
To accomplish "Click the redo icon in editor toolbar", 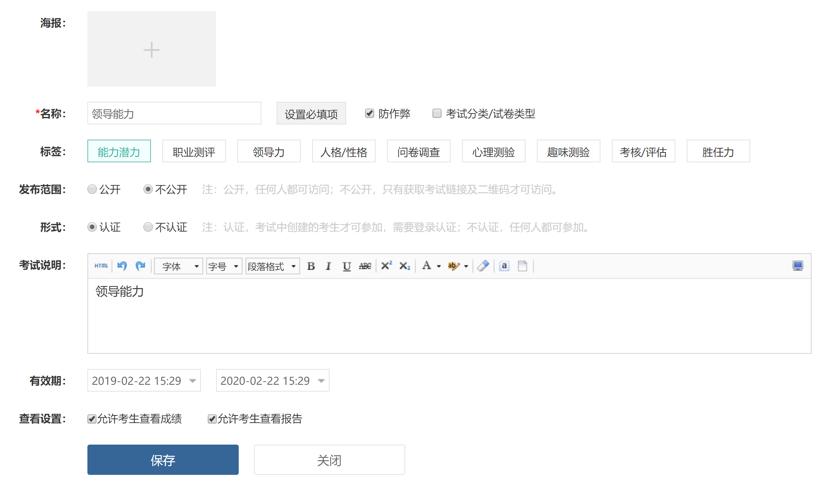I will pyautogui.click(x=140, y=266).
